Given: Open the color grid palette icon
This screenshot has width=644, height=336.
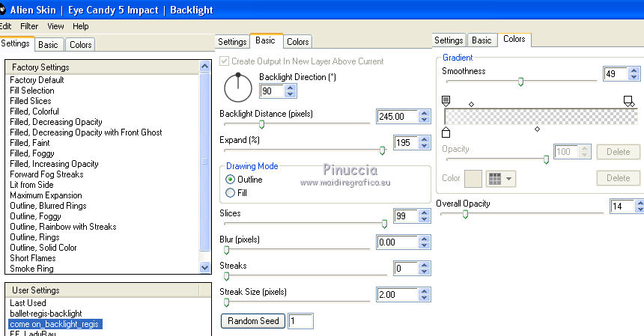Looking at the screenshot, I should click(495, 179).
